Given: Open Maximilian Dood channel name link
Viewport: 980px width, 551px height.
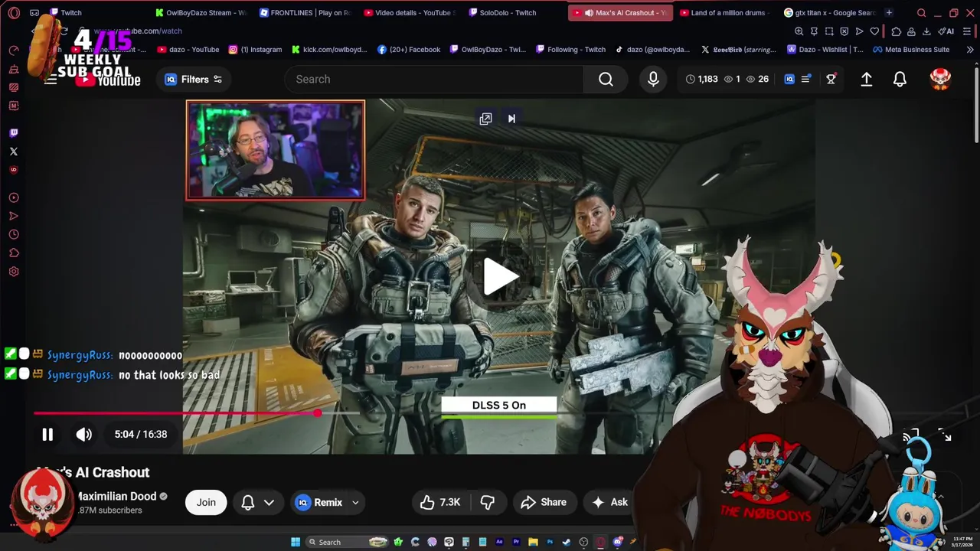Looking at the screenshot, I should (x=116, y=496).
